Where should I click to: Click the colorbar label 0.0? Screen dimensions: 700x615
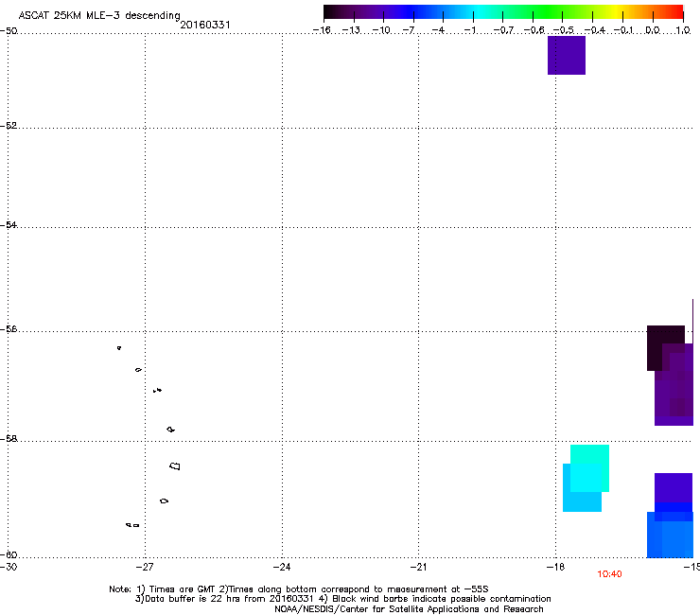coord(653,30)
